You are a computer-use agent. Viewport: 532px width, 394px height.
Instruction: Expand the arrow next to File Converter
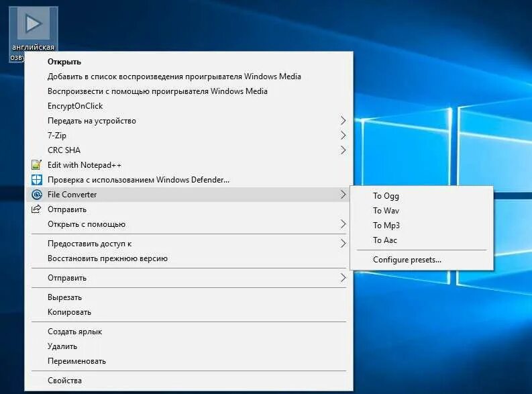click(x=343, y=195)
